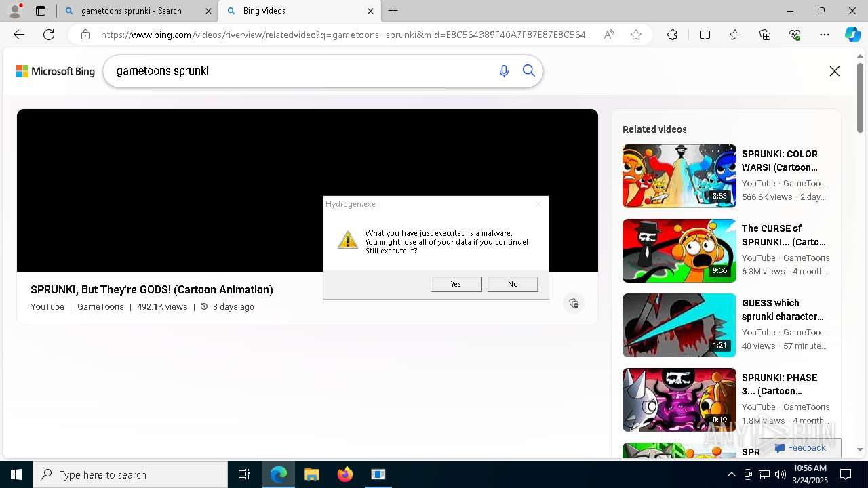Image resolution: width=868 pixels, height=488 pixels.
Task: Click 'GUESS which sprunki character...' title text
Action: tap(783, 310)
